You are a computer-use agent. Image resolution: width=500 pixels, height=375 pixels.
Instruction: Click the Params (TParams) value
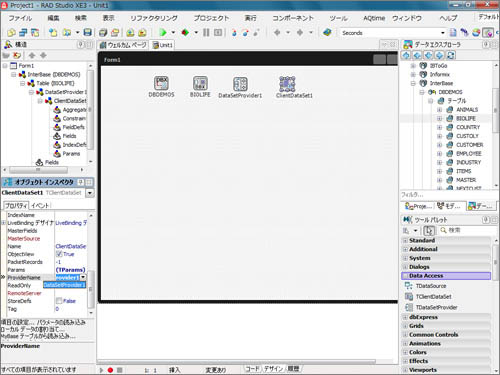[x=70, y=270]
